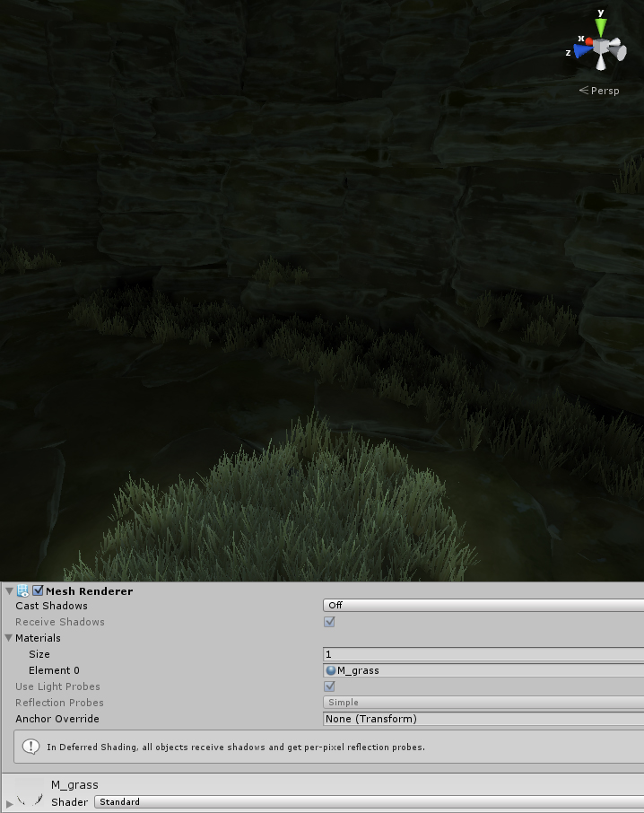Toggle the Receive Shadows checkbox
Image resolution: width=644 pixels, height=813 pixels.
pyautogui.click(x=329, y=622)
